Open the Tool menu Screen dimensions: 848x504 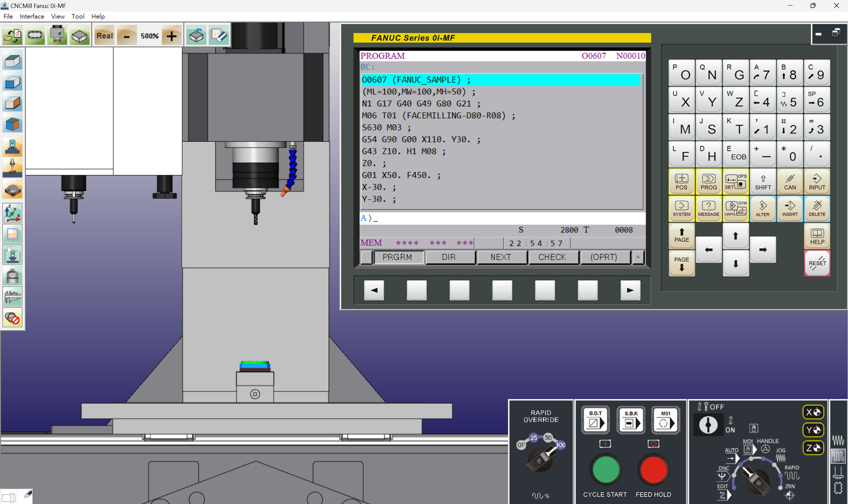point(78,16)
